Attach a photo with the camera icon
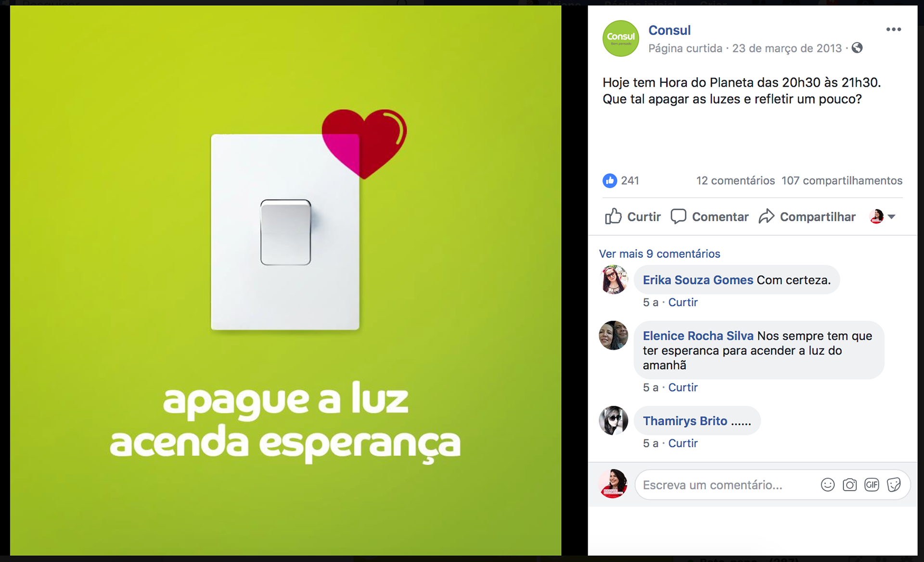 tap(849, 485)
